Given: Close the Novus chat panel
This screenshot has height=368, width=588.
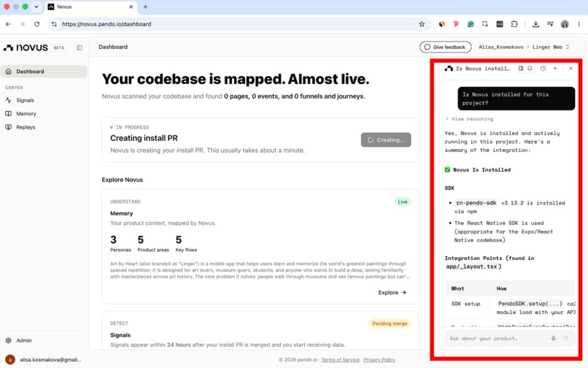Looking at the screenshot, I should click(x=570, y=69).
